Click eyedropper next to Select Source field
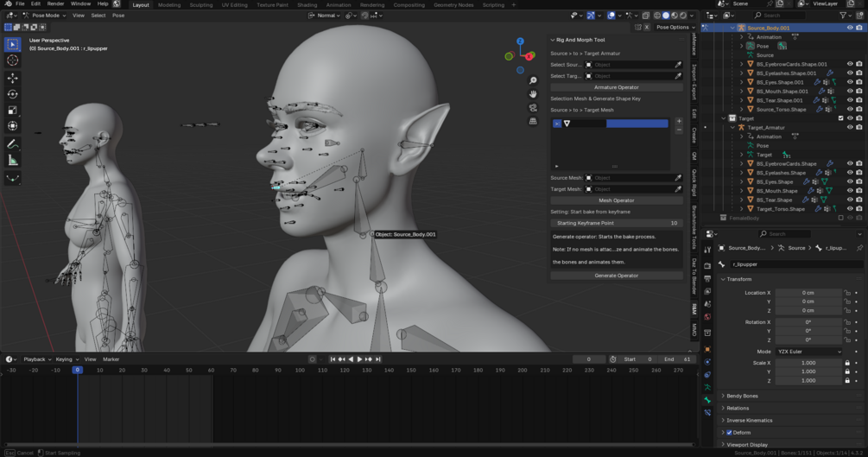Viewport: 868px width, 457px height. point(678,65)
